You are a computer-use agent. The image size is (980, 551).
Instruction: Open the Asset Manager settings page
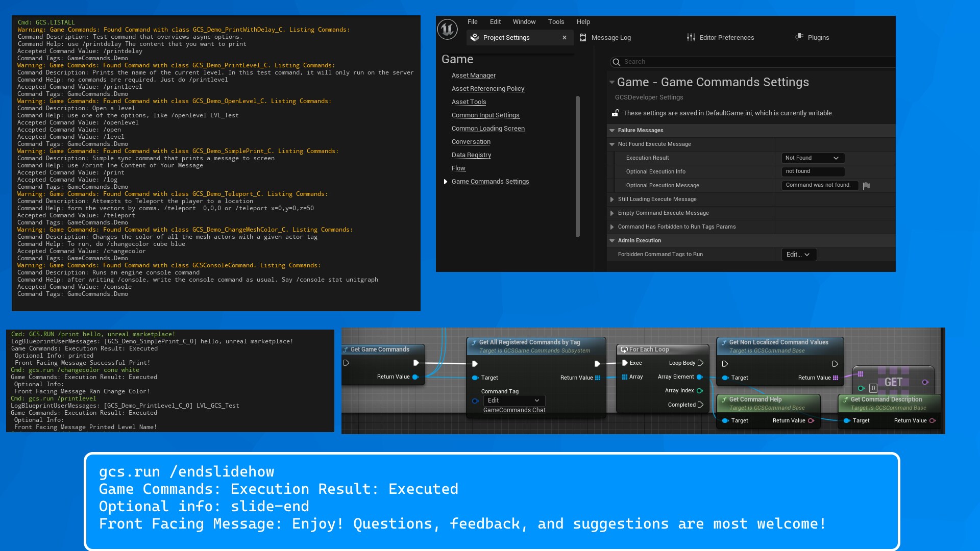[474, 75]
